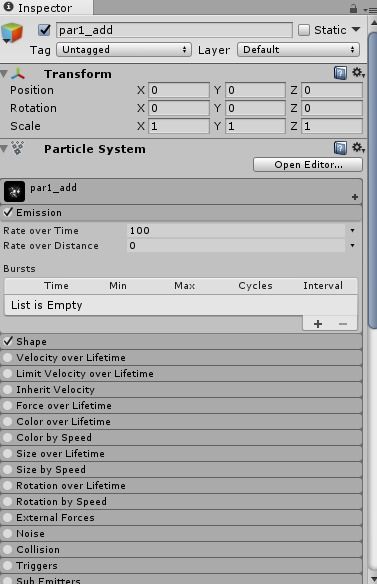
Task: Enable the Velocity over Lifetime module
Action: [x=7, y=358]
